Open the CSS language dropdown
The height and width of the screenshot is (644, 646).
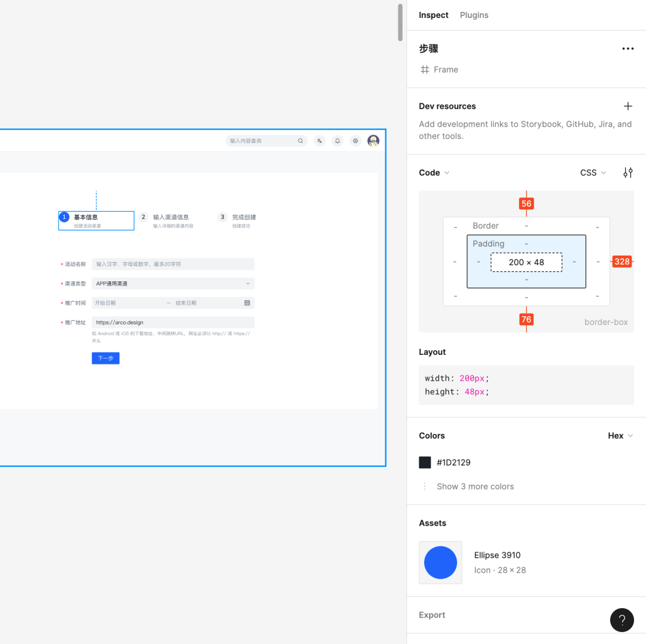(593, 173)
